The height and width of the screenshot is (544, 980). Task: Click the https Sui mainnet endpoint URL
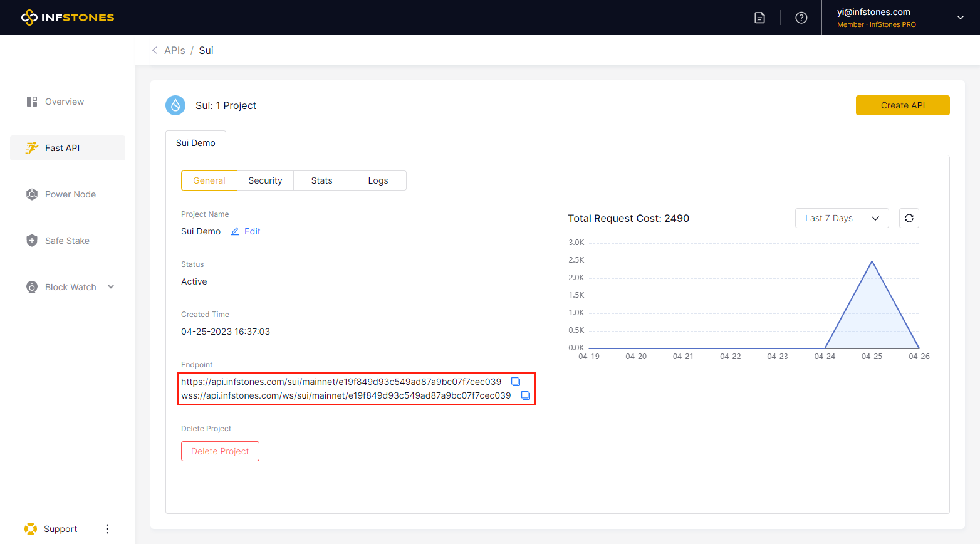(x=341, y=382)
